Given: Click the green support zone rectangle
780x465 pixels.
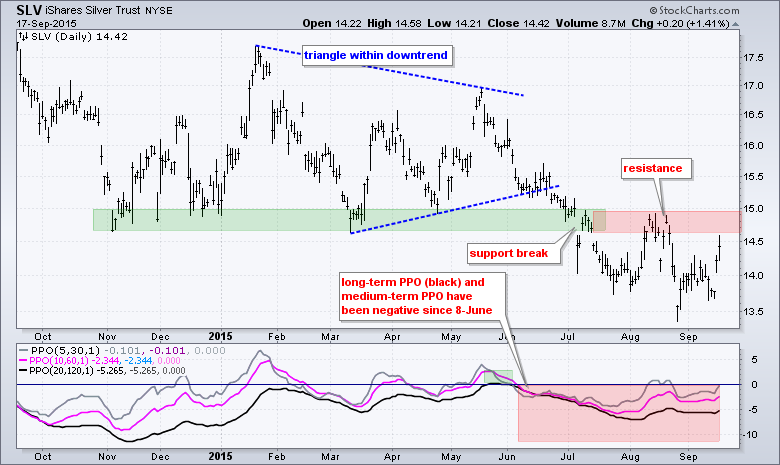Looking at the screenshot, I should pyautogui.click(x=349, y=220).
